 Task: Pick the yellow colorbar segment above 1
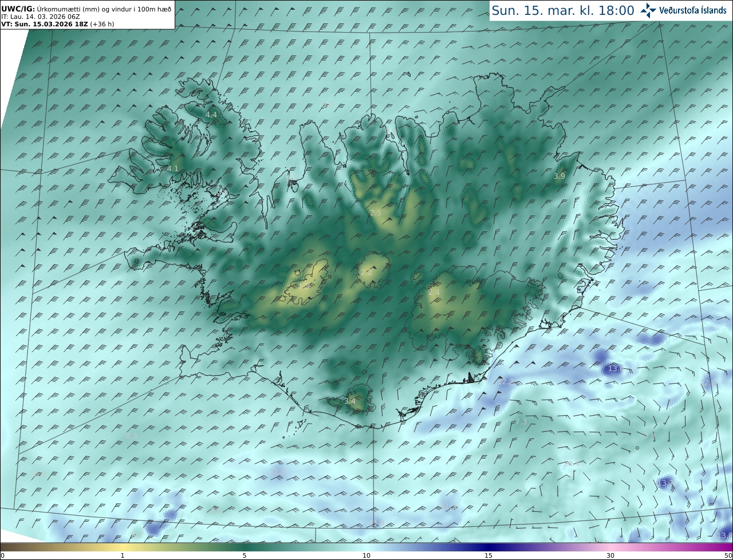pyautogui.click(x=123, y=547)
